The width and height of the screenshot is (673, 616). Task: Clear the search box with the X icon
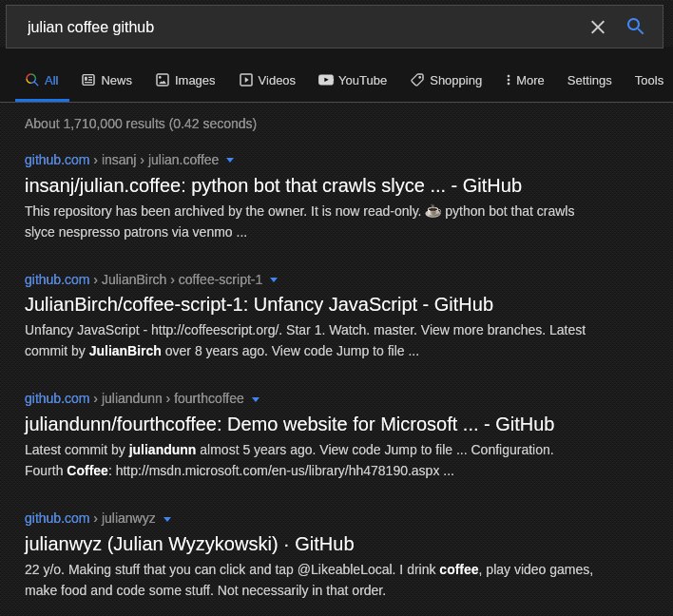tap(598, 27)
